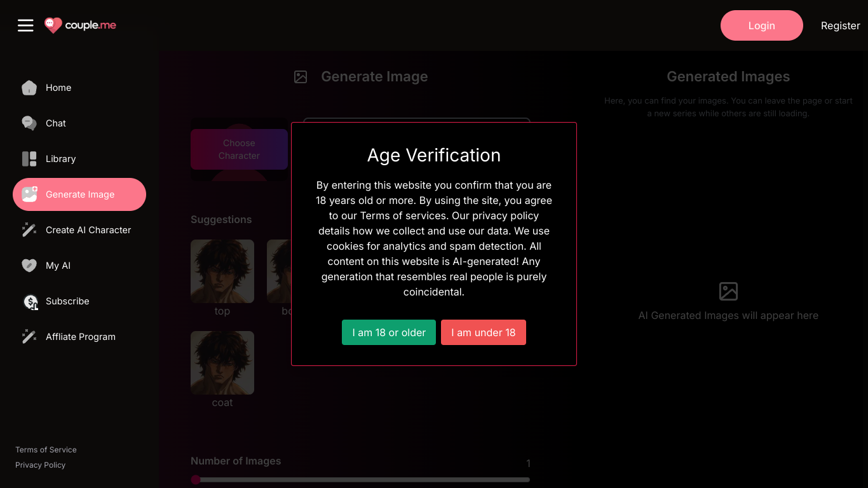The image size is (868, 488).
Task: Click the Generate Image sidebar icon
Action: (x=29, y=194)
